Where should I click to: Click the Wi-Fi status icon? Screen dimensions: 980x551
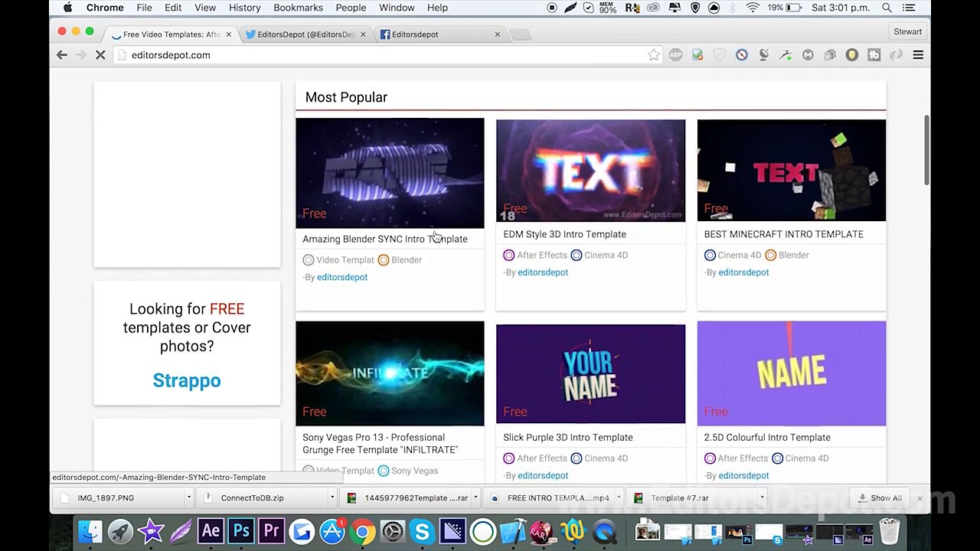point(753,8)
